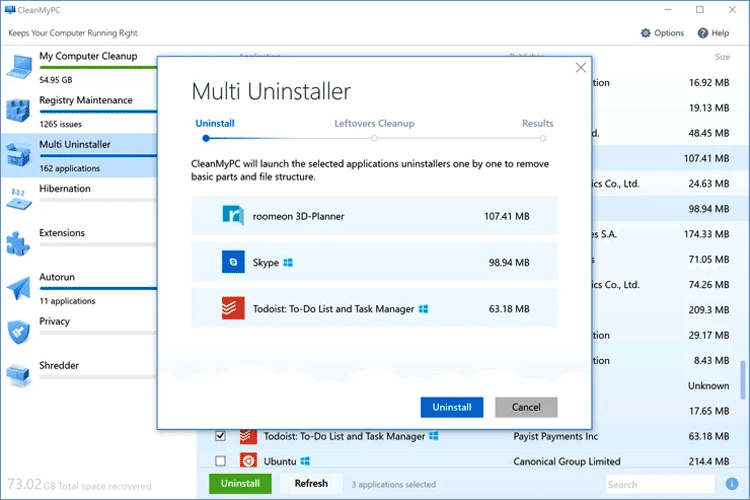750x500 pixels.
Task: Click the blue info icon near Search
Action: 731,484
